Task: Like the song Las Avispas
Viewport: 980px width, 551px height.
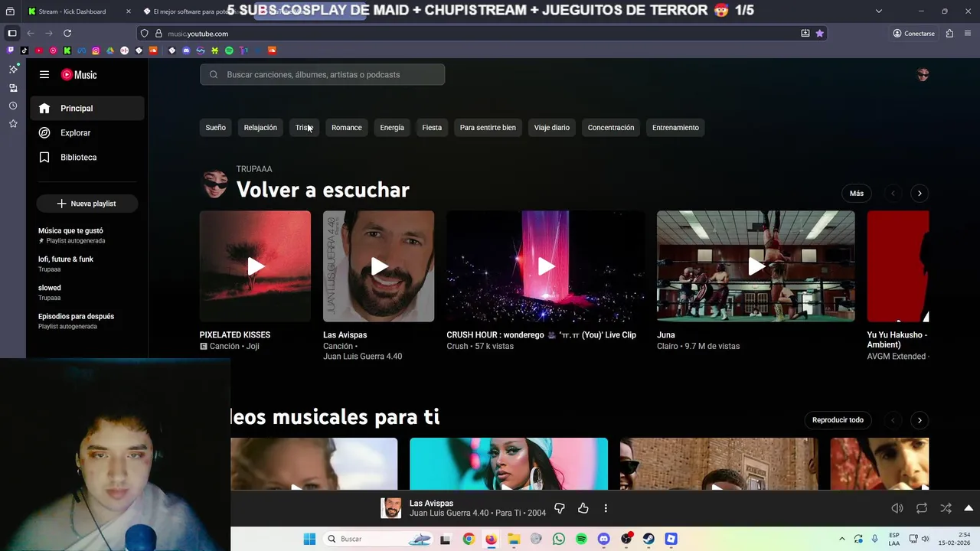Action: click(x=583, y=508)
